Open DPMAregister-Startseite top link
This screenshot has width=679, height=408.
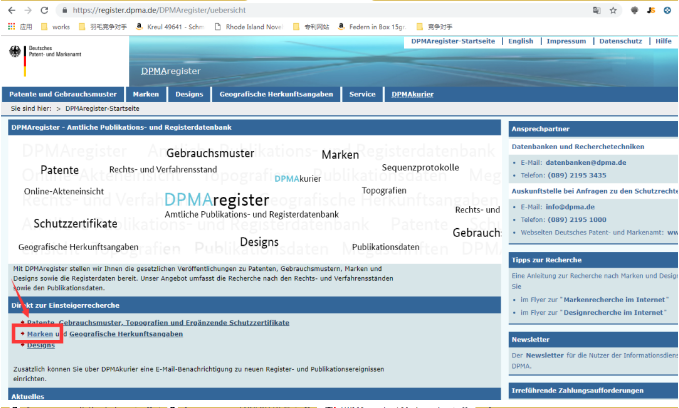pyautogui.click(x=453, y=41)
